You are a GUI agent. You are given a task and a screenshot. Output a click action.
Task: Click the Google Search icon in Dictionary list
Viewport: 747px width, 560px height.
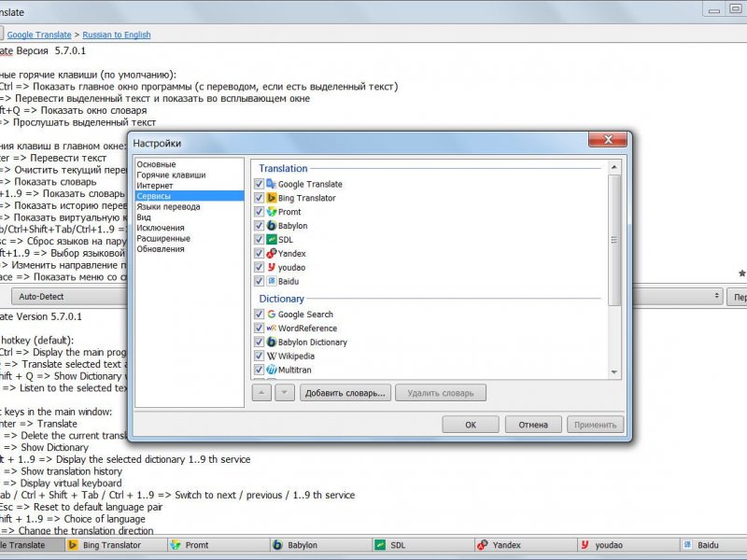point(272,314)
